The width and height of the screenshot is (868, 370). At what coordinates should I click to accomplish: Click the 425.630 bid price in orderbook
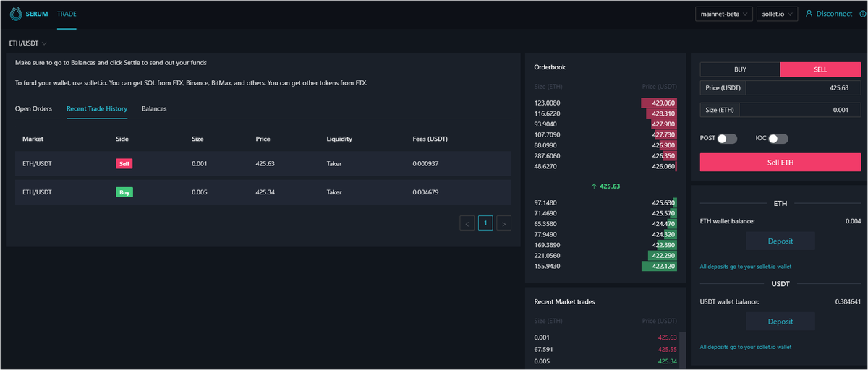(663, 203)
